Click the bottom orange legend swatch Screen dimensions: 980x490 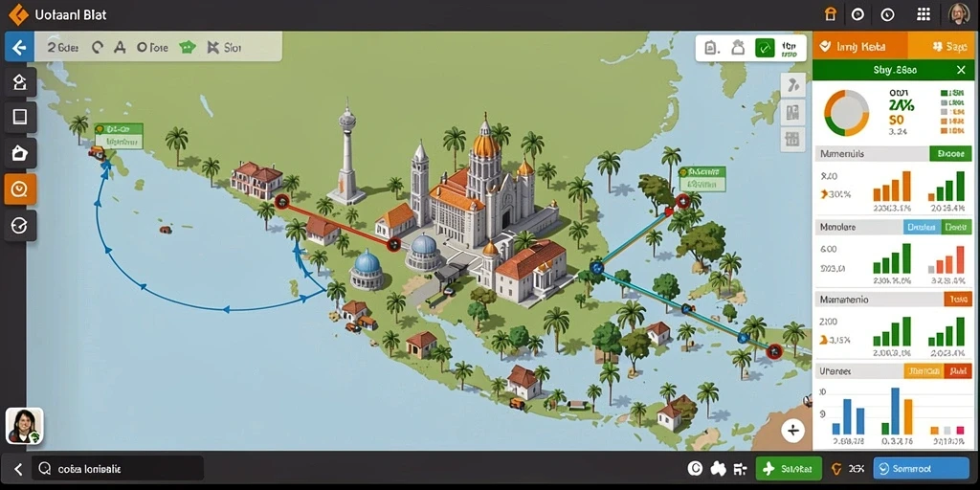point(944,131)
